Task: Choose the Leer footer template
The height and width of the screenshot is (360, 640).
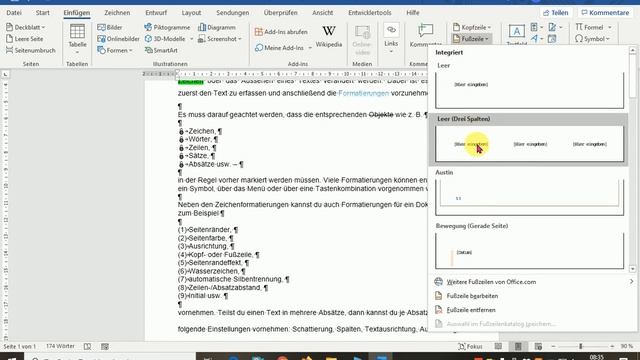Action: click(x=529, y=85)
